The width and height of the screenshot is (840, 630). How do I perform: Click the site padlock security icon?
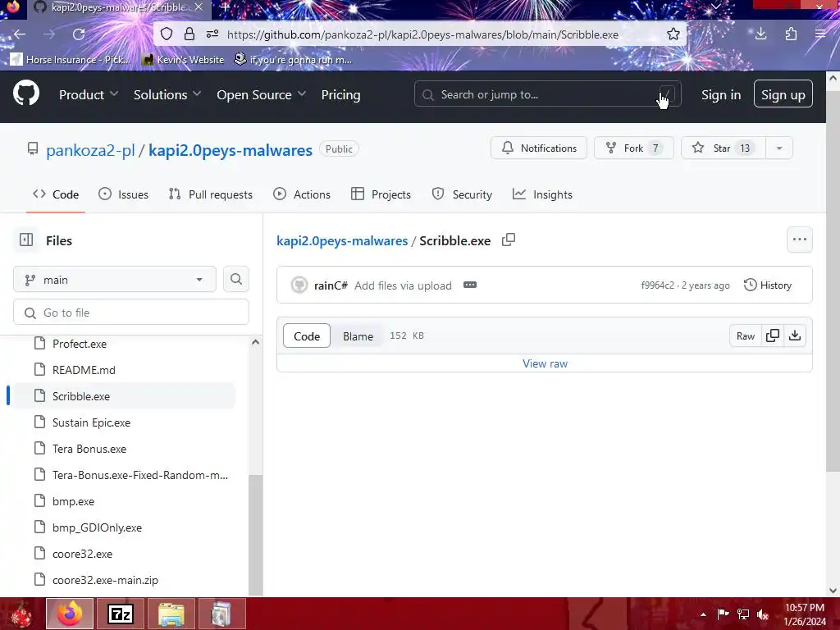[189, 34]
